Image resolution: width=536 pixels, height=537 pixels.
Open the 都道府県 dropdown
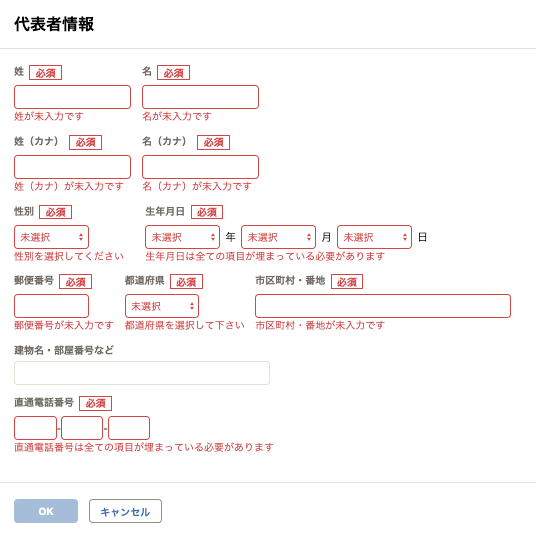[x=162, y=306]
